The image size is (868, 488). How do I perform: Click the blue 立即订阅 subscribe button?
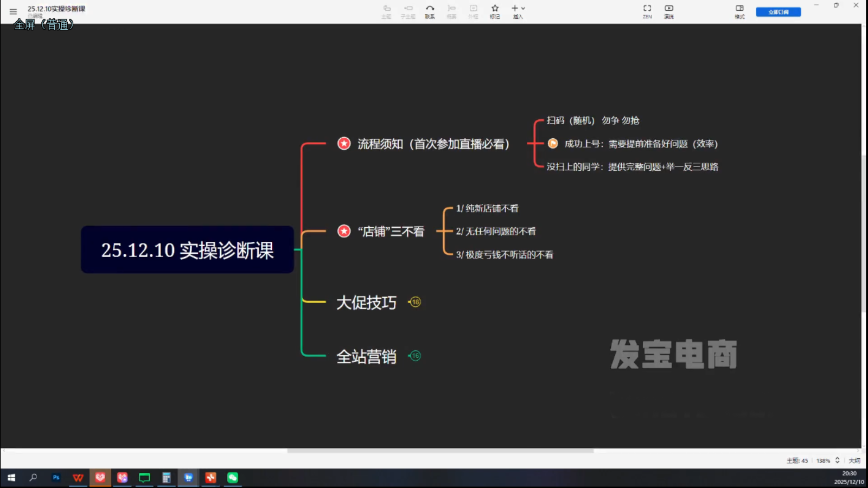tap(778, 11)
